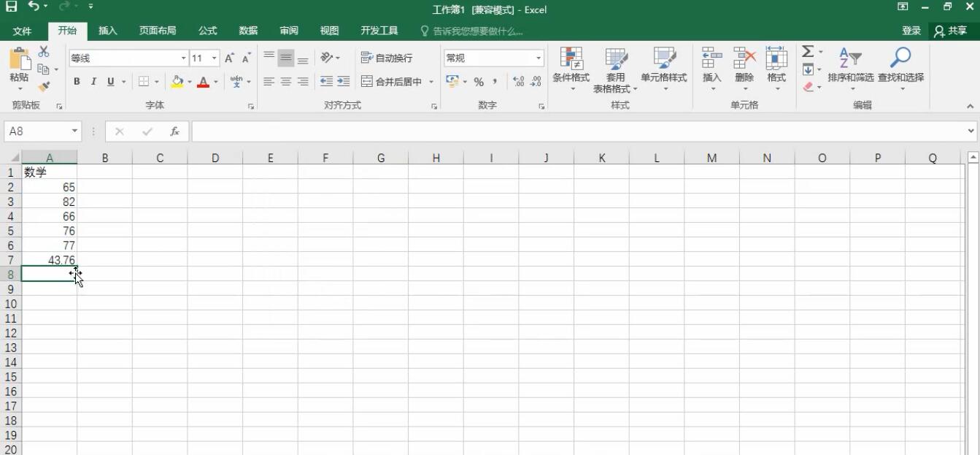Click the tell-me search box
980x455 pixels.
[472, 31]
